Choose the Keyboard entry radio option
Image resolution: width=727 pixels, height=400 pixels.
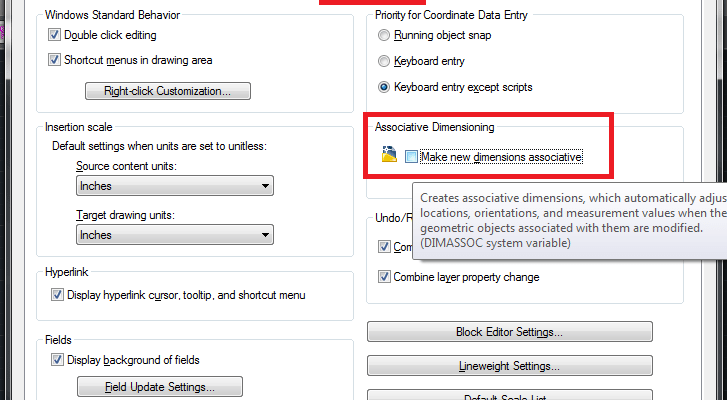click(384, 61)
